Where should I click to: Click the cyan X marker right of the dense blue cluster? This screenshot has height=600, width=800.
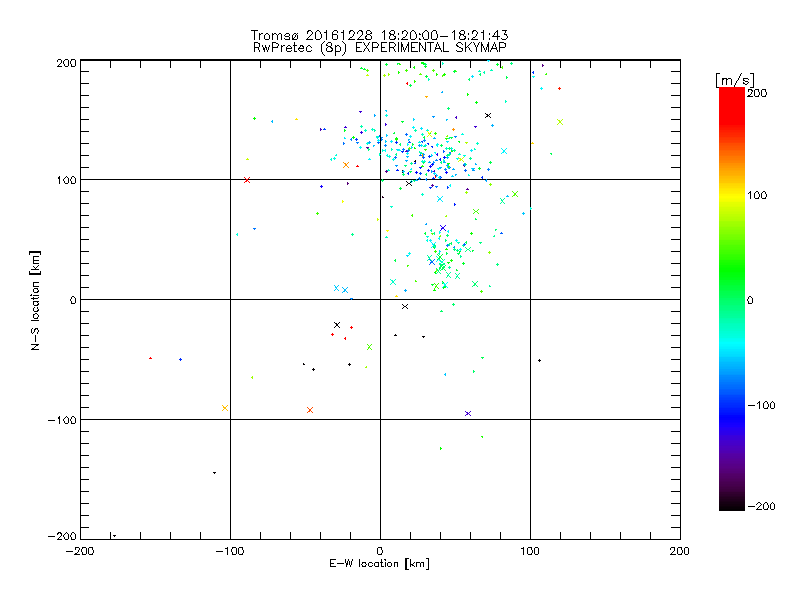(x=504, y=151)
